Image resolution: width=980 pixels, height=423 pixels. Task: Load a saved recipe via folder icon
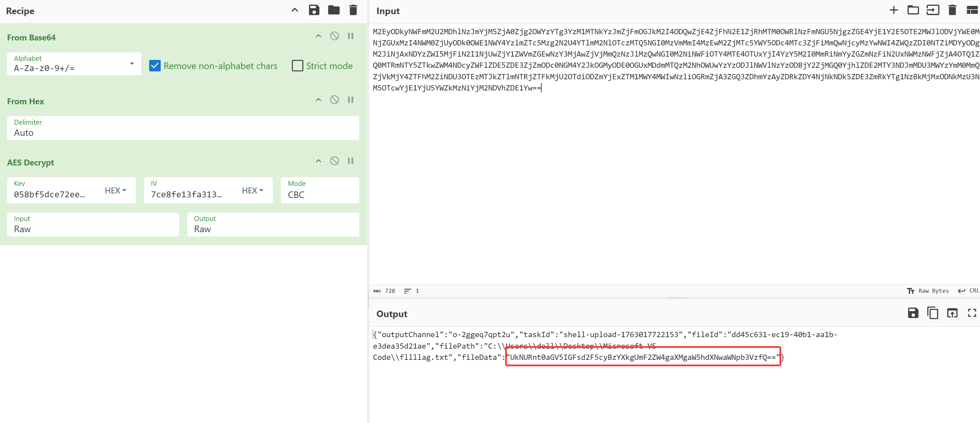tap(334, 10)
